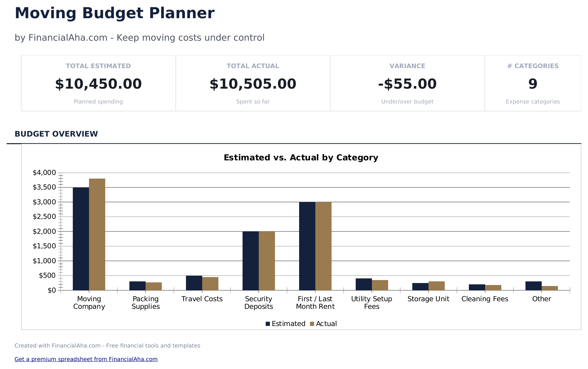Click the Total Estimated $10,450.00 value
This screenshot has height=369, width=588.
click(98, 84)
